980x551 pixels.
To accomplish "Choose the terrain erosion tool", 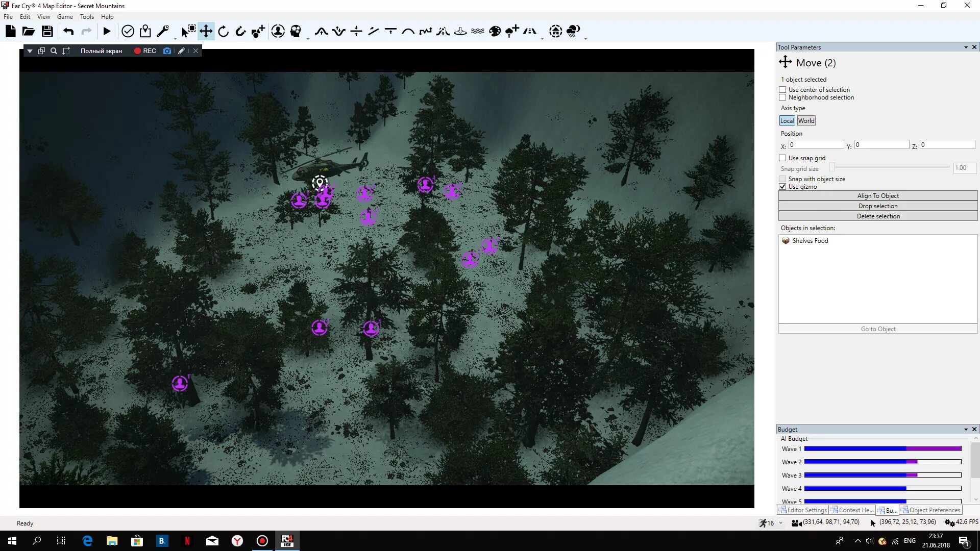I will coord(443,32).
